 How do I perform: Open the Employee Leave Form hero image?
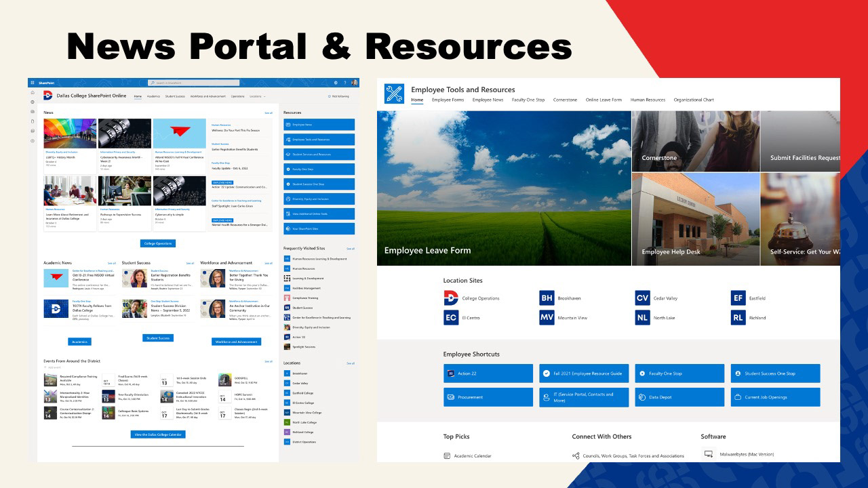tap(504, 188)
